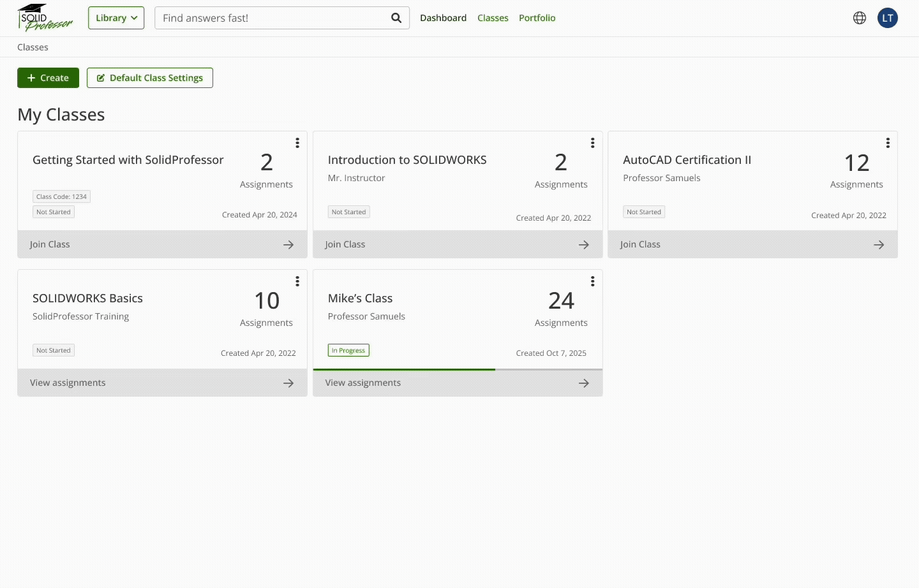Open options menu for Introduction to SOLIDWORKS

point(593,143)
